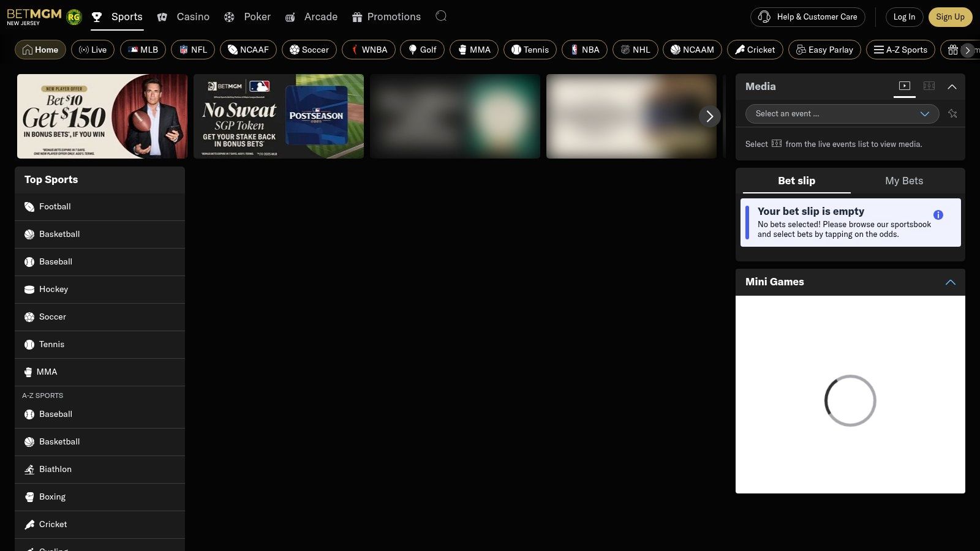980x551 pixels.
Task: Open the RG responsible gaming badge
Action: 74,17
